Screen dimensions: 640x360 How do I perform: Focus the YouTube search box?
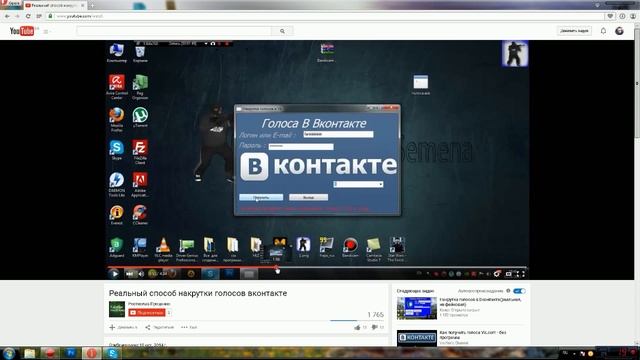174,31
